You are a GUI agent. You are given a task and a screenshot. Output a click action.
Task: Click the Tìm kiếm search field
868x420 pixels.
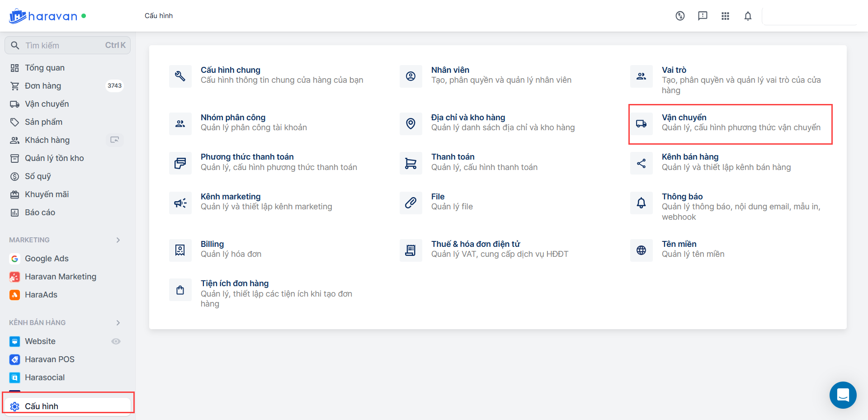point(63,45)
